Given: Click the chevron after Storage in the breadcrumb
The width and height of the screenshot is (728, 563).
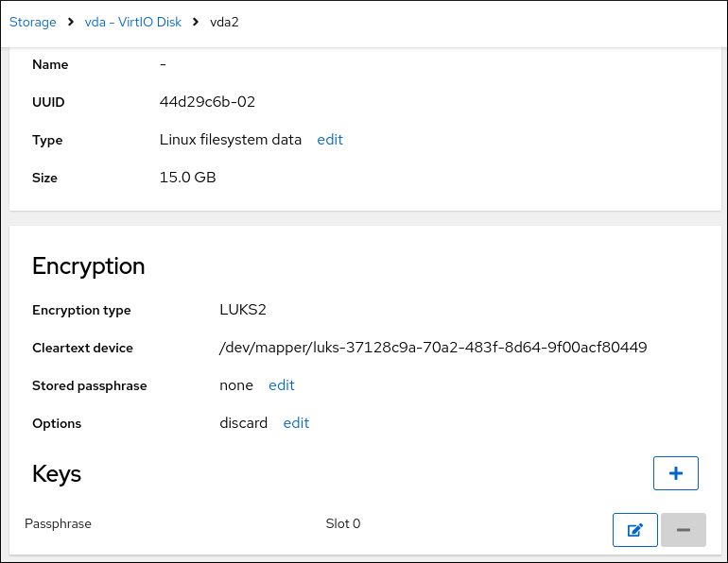Looking at the screenshot, I should coord(71,22).
